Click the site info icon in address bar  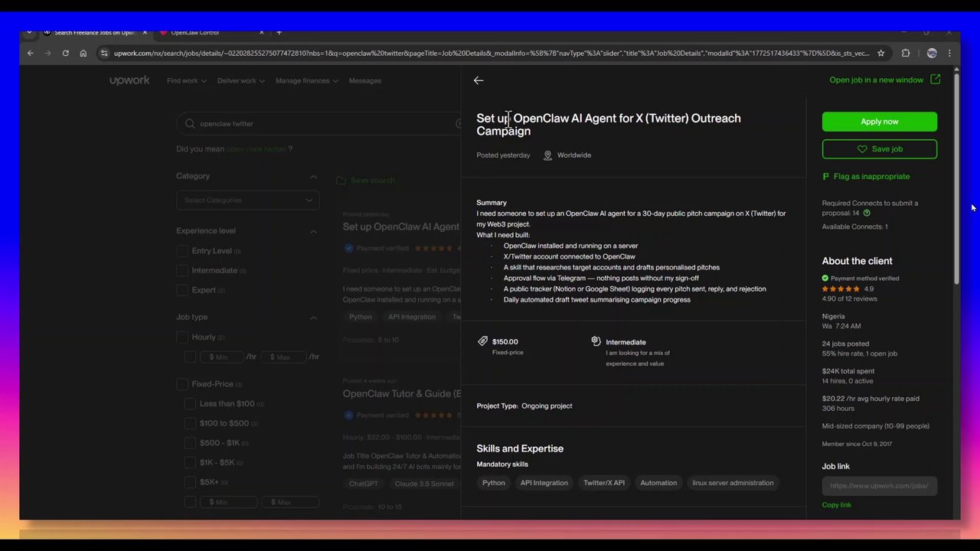click(104, 53)
